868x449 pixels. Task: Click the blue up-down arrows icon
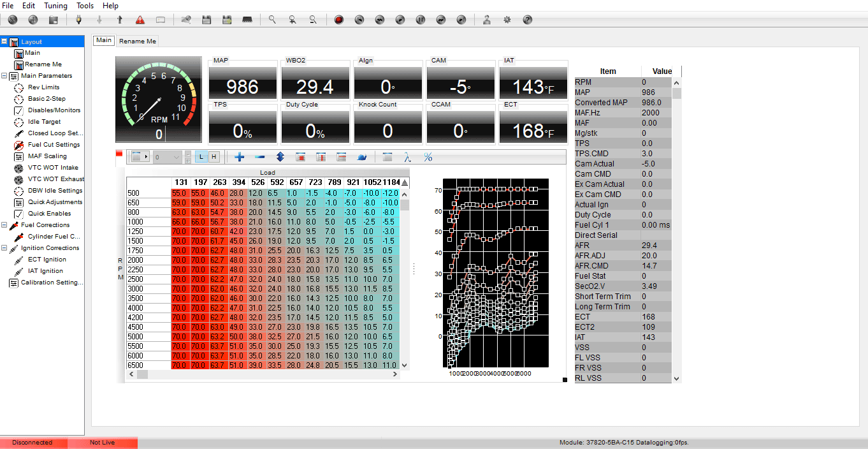point(280,156)
